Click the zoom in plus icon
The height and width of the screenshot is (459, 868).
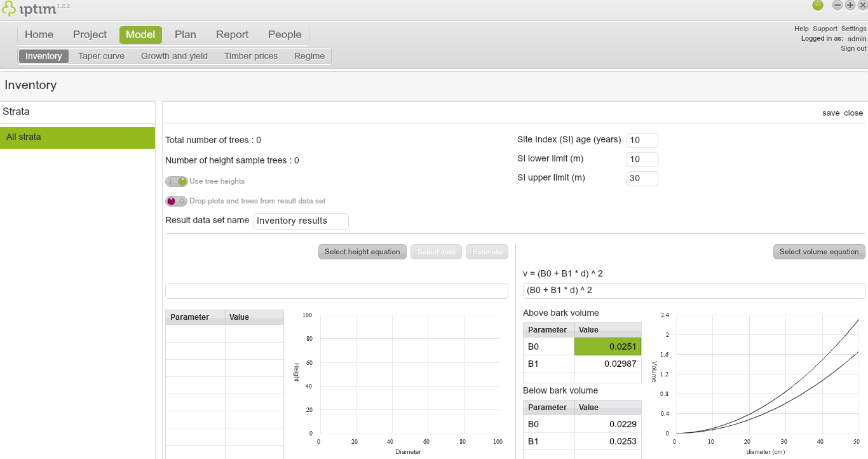850,5
